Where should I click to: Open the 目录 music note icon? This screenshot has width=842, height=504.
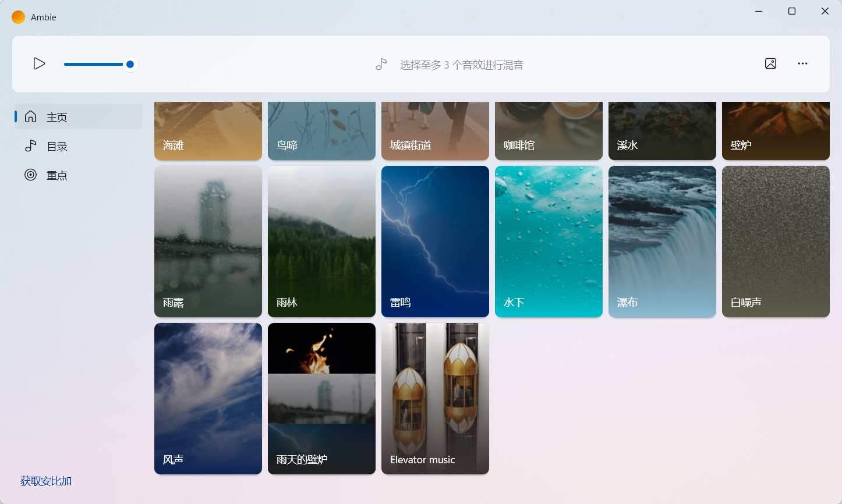[x=30, y=145]
